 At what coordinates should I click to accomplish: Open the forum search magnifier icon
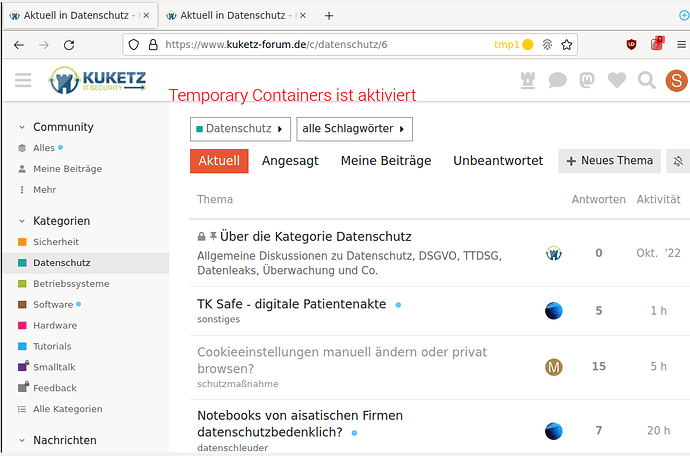click(x=646, y=81)
